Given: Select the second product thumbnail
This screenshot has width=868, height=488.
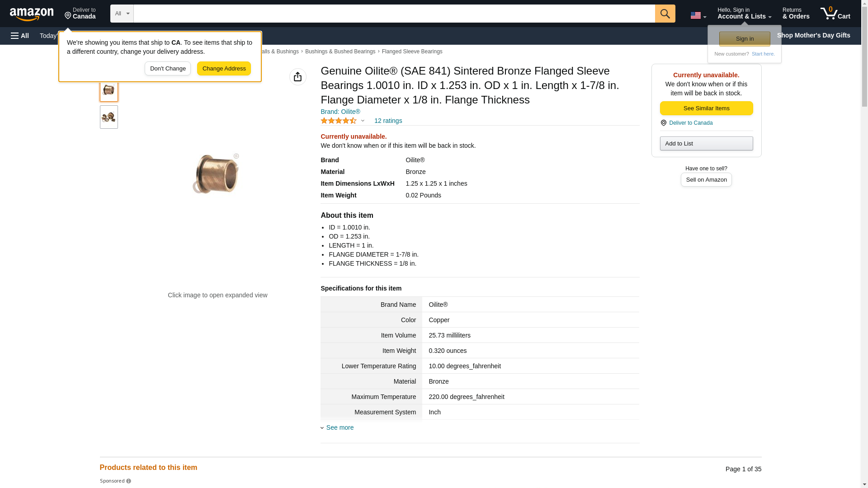Looking at the screenshot, I should pyautogui.click(x=108, y=117).
